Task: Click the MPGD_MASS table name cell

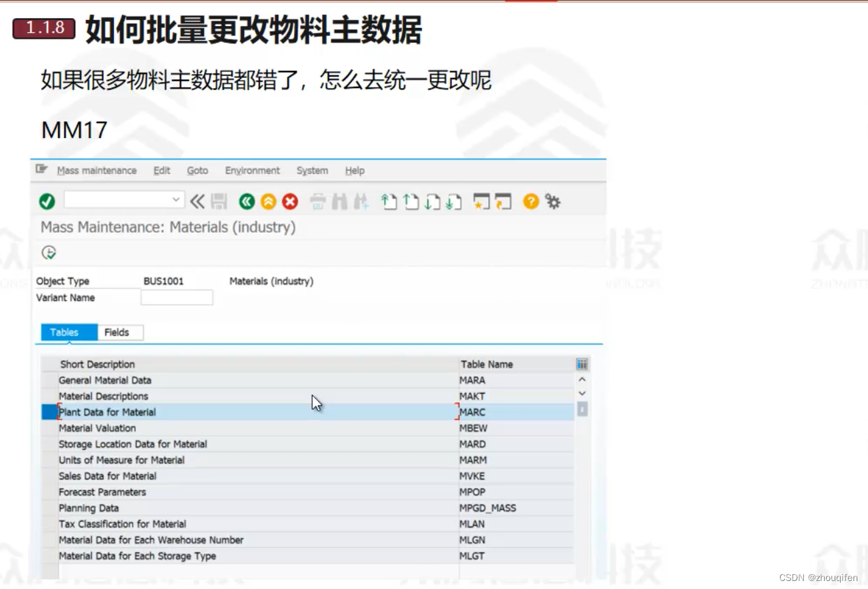Action: point(516,508)
